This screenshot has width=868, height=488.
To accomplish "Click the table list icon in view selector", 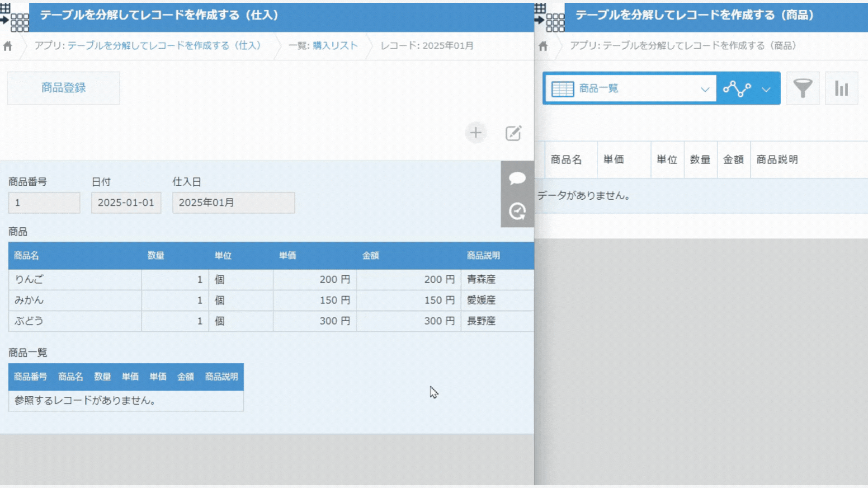I will [563, 89].
